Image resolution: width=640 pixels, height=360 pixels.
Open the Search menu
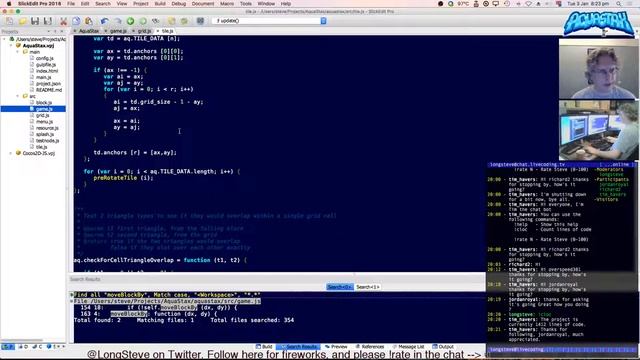[103, 4]
